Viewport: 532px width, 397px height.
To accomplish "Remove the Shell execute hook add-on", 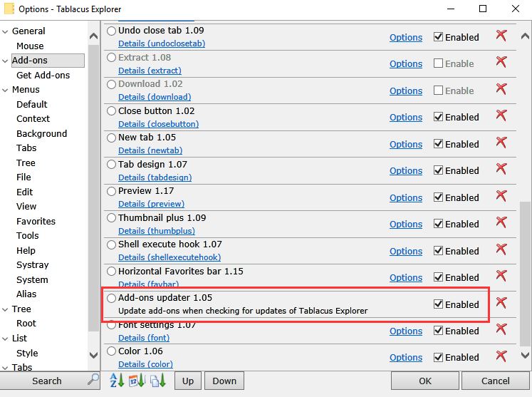I will coord(501,249).
